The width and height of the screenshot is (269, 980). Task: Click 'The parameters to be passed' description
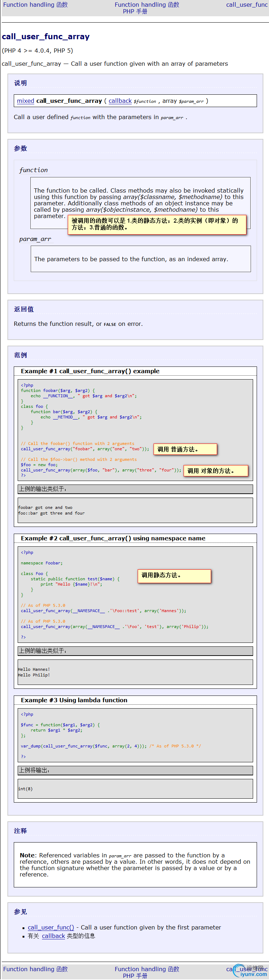(x=131, y=259)
